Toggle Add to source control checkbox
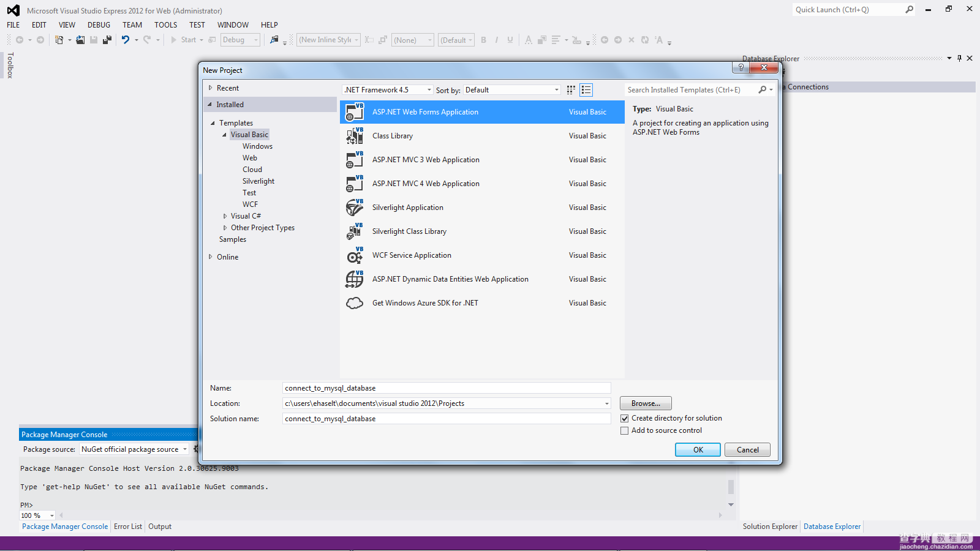 [x=624, y=431]
